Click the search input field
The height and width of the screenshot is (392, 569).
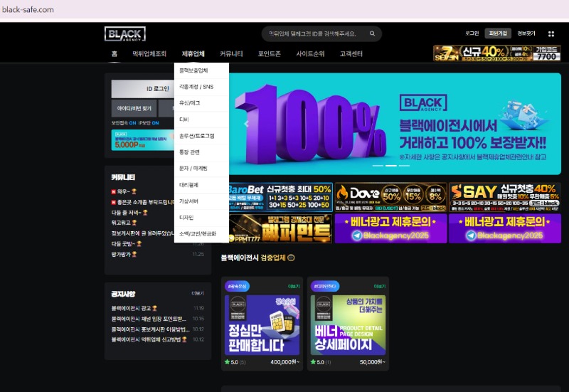coord(313,34)
